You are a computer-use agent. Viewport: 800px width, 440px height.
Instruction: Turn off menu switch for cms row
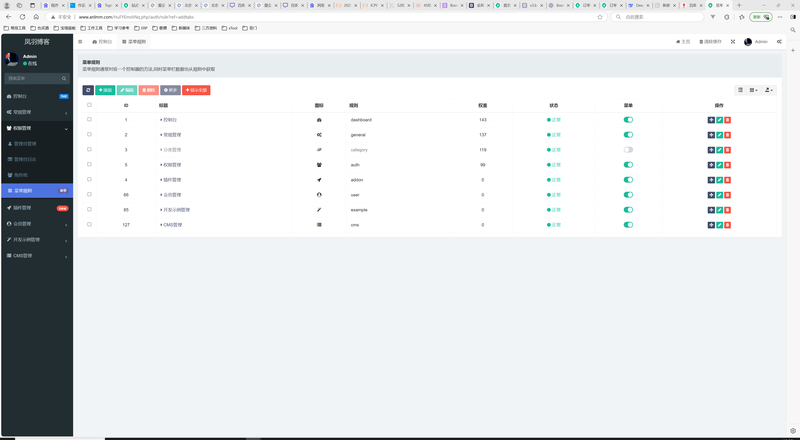628,225
